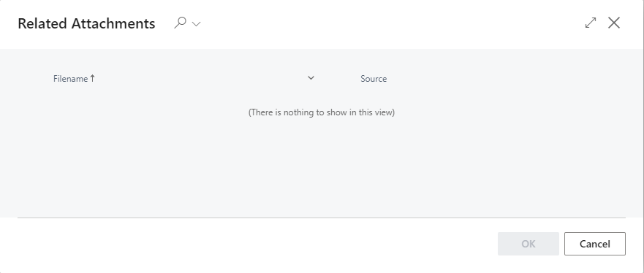Click the 'There is nothing to show' message
Viewport: 644px width, 273px height.
coord(322,112)
